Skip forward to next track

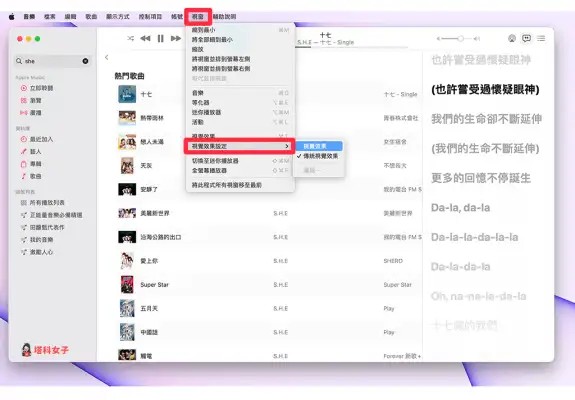click(x=176, y=38)
